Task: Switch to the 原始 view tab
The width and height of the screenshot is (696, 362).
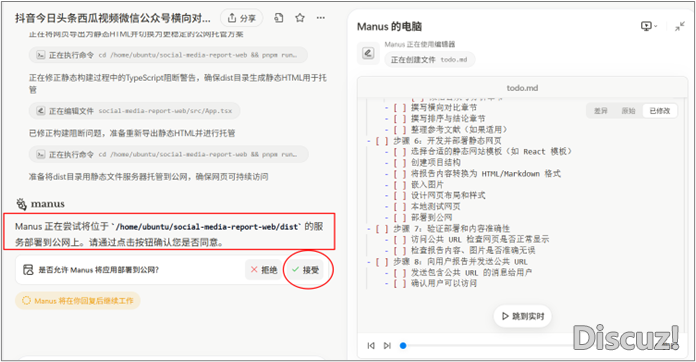Action: (628, 111)
